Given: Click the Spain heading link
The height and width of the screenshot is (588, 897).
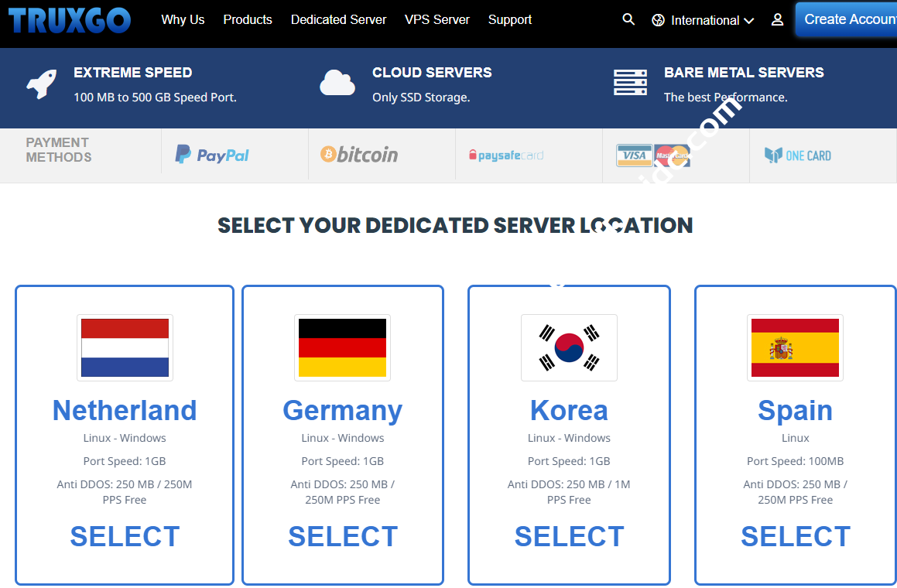Looking at the screenshot, I should coord(795,410).
